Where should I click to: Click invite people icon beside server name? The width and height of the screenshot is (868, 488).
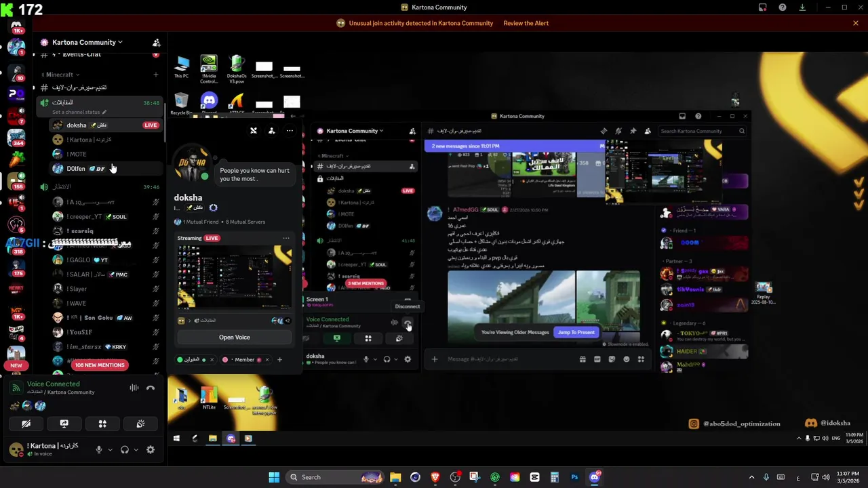point(157,42)
